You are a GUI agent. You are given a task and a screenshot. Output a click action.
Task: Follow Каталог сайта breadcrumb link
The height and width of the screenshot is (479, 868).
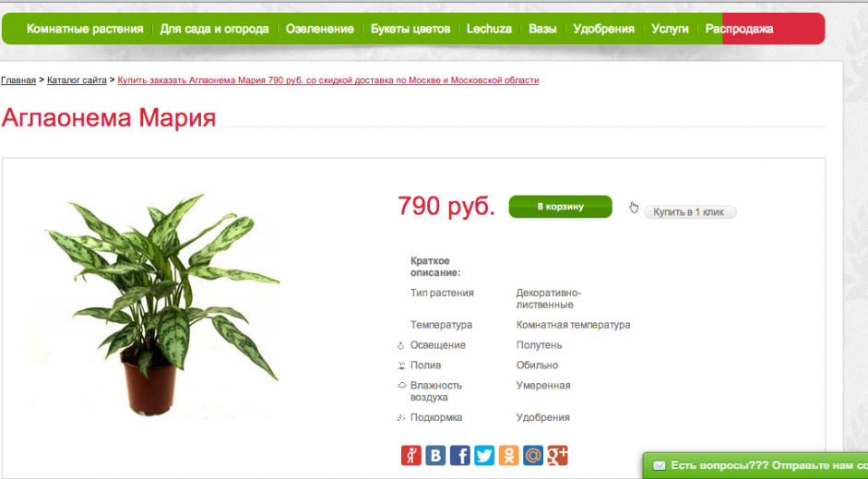77,80
